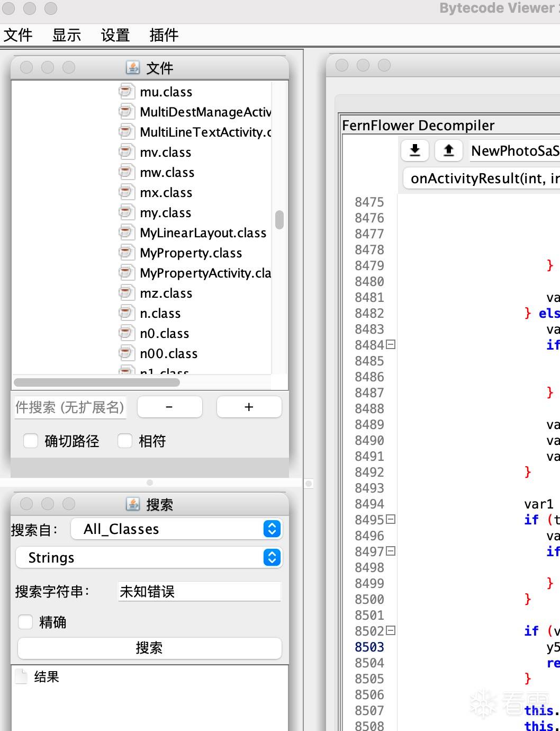Open the 插件 menu
Screen dimensions: 560x731
click(x=164, y=35)
